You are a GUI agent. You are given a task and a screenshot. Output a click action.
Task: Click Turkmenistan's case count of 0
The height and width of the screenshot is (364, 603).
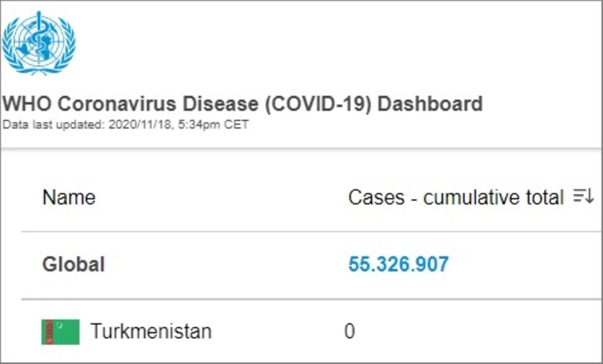tap(350, 331)
